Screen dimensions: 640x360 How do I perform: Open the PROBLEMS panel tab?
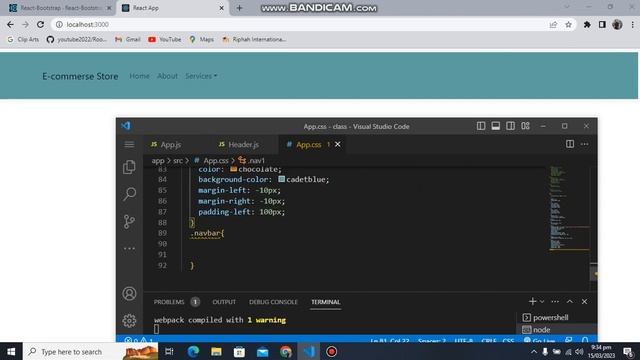169,302
